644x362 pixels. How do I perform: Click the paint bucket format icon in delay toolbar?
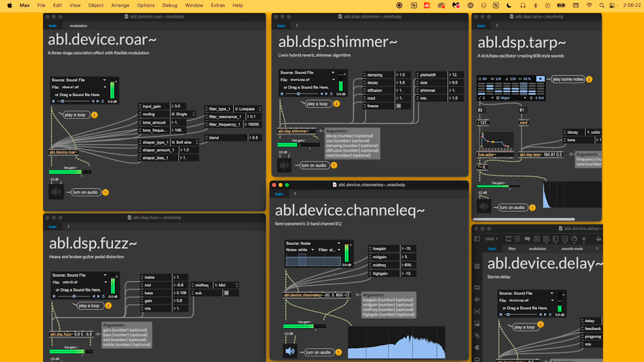coord(599,238)
